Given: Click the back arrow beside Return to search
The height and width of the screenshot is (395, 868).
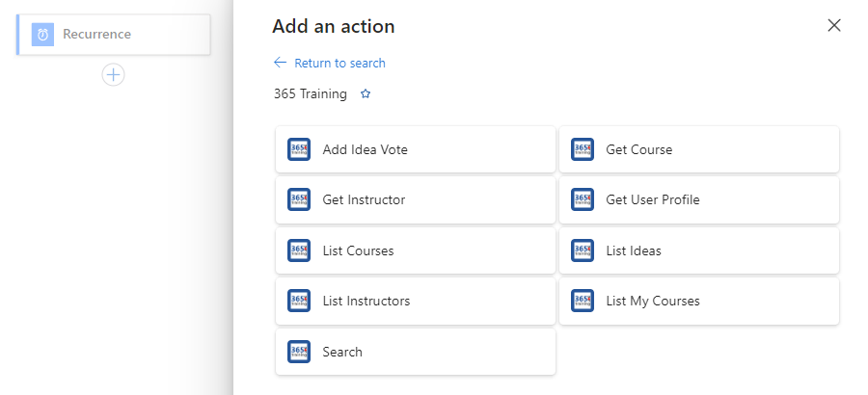Looking at the screenshot, I should [x=280, y=63].
